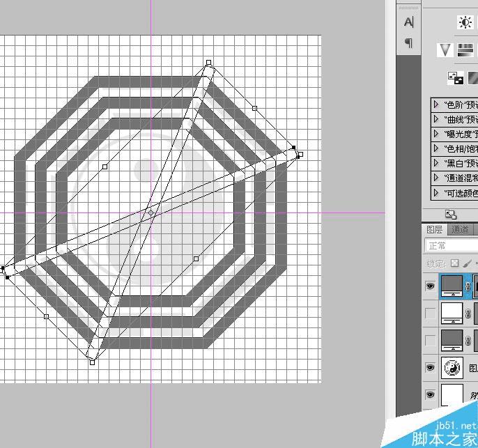Click vector mask thumbnail of selected layer
This screenshot has height=448, width=478.
pyautogui.click(x=475, y=286)
